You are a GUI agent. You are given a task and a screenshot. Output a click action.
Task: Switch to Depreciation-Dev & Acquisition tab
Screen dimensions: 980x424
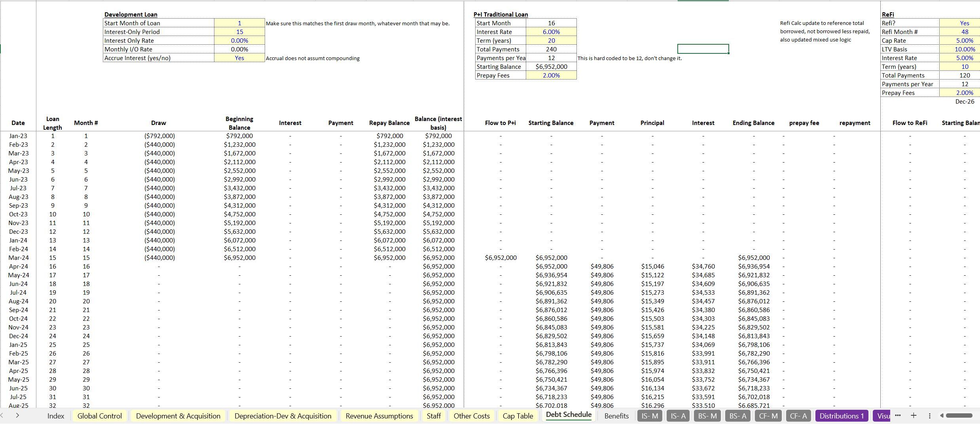click(283, 416)
